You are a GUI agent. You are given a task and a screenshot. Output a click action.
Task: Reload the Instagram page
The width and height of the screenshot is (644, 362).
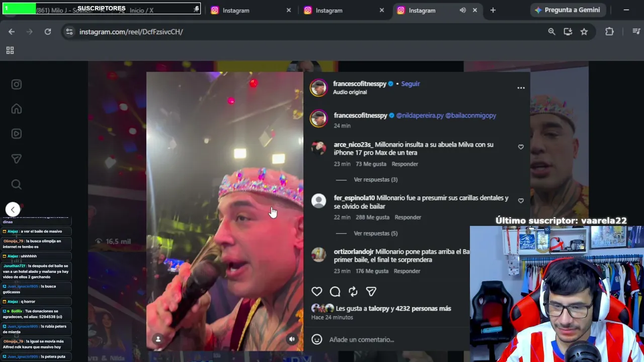coord(48,32)
